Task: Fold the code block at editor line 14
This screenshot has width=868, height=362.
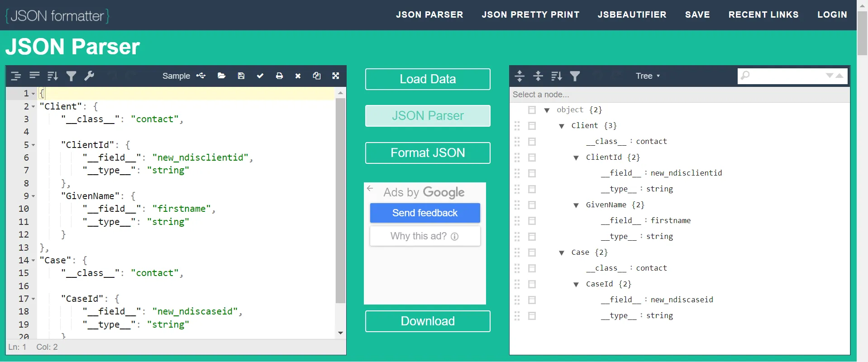Action: (x=33, y=261)
